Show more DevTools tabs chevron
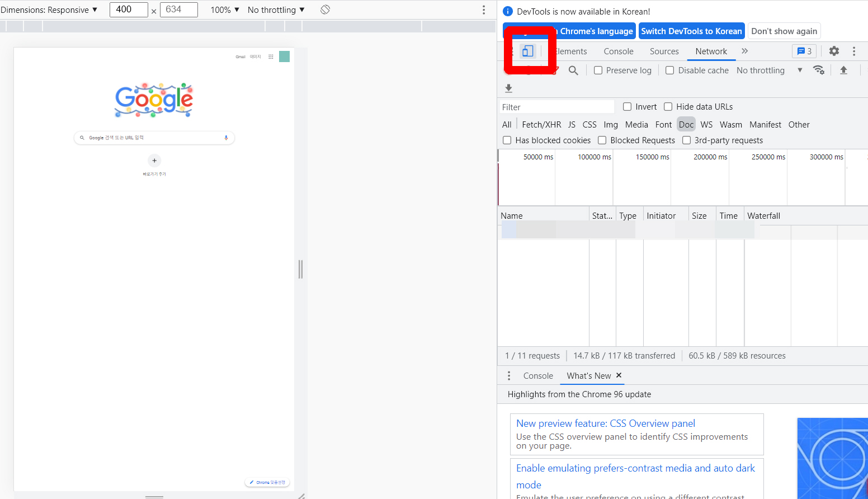Screen dimensions: 868x499 pos(744,51)
